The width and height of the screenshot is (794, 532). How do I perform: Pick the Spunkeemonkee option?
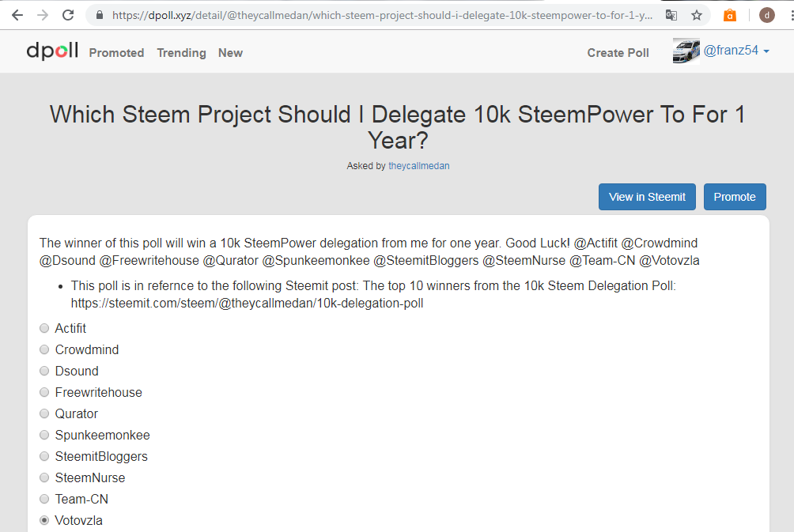44,435
